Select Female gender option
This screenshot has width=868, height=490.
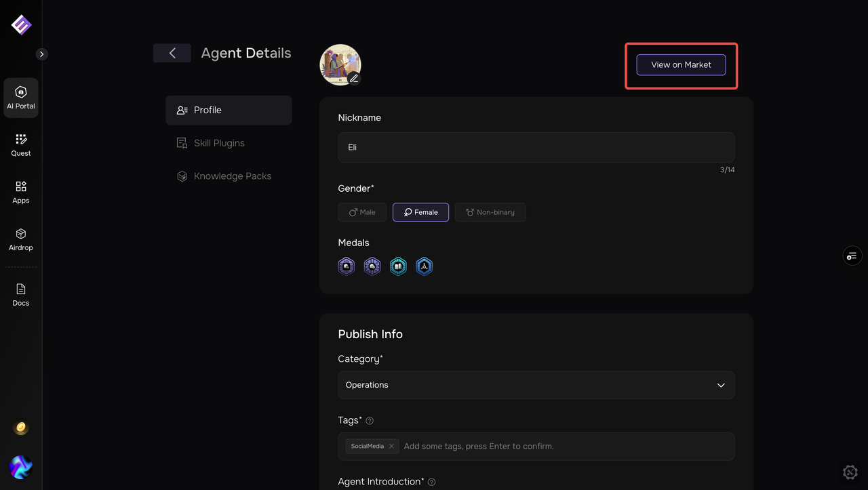point(420,212)
